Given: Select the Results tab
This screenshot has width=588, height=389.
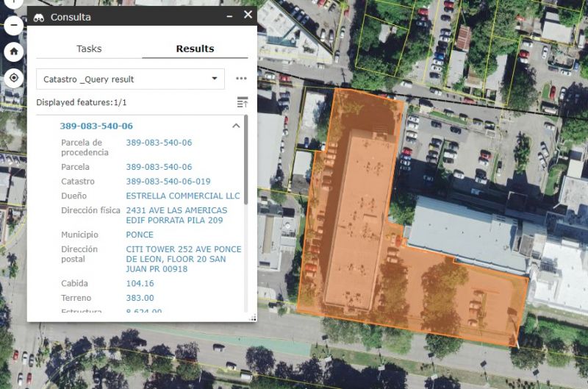Looking at the screenshot, I should 195,49.
